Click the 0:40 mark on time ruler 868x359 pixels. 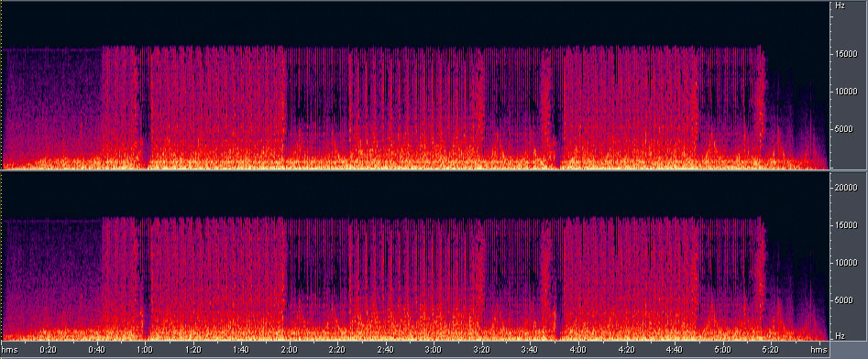[97, 350]
